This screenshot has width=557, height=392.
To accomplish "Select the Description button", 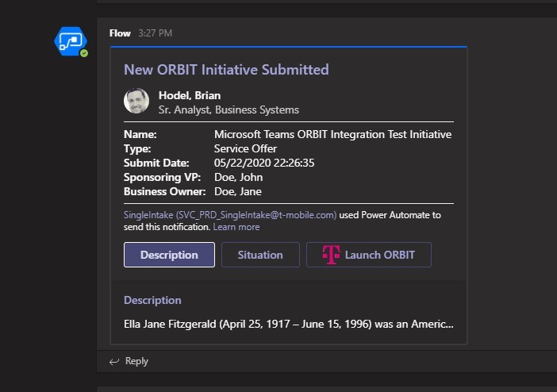I will 169,255.
